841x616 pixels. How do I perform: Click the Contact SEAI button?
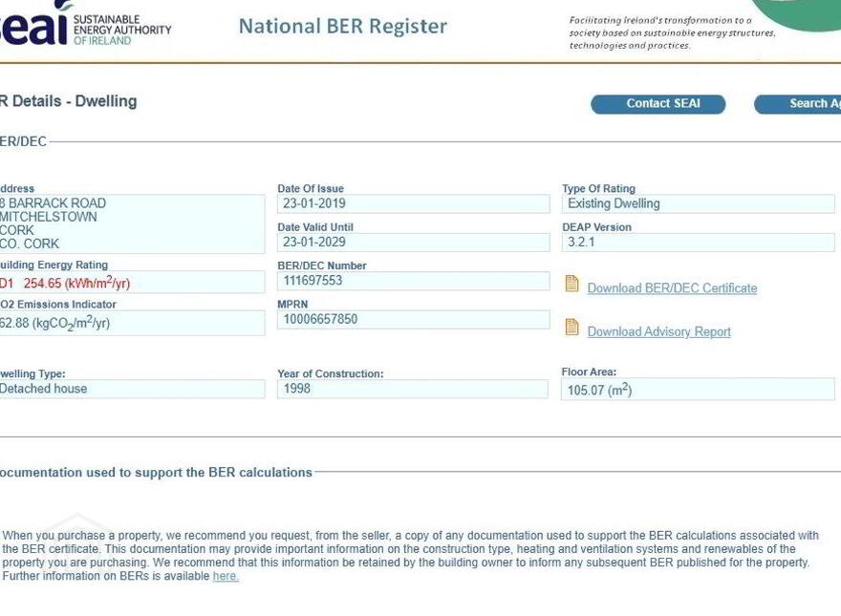[x=658, y=104]
